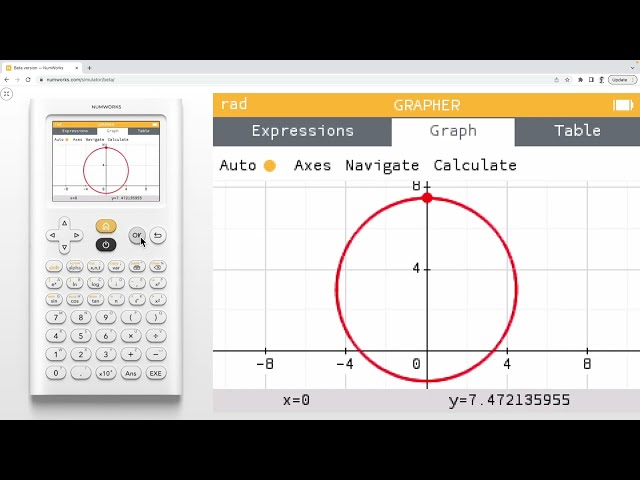
Task: Open the Axes option in graph toolbar
Action: pyautogui.click(x=313, y=165)
